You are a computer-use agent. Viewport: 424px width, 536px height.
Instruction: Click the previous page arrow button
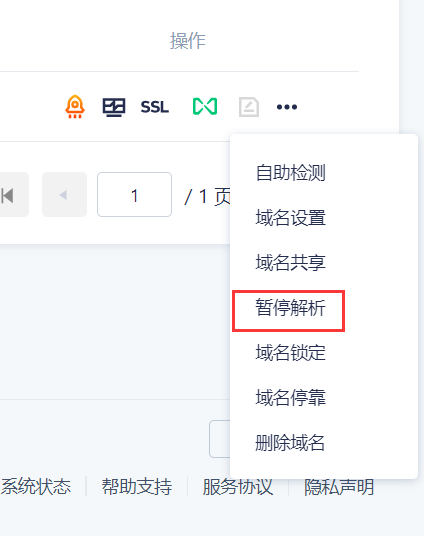64,195
